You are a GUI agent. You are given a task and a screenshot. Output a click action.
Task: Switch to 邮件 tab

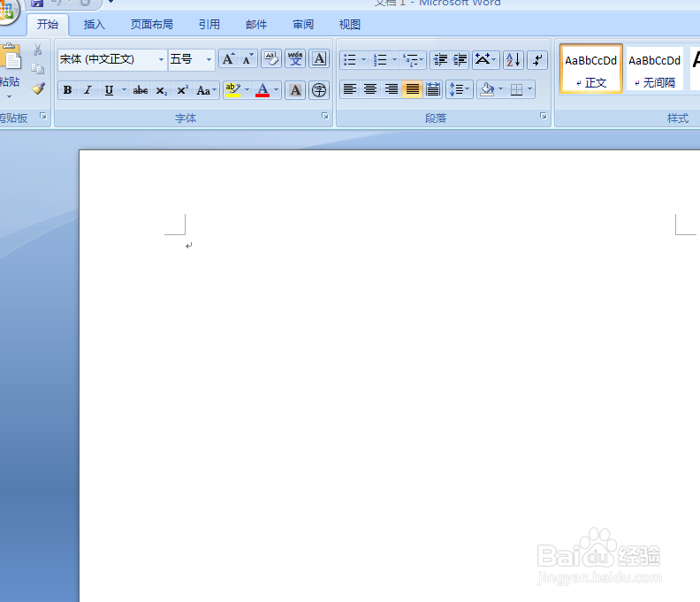[x=256, y=25]
